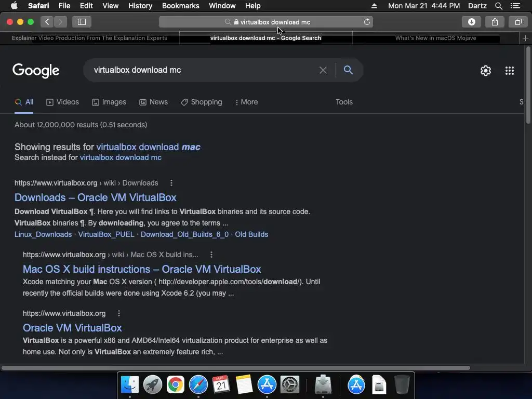Open the File menu
The image size is (532, 399).
(x=64, y=6)
